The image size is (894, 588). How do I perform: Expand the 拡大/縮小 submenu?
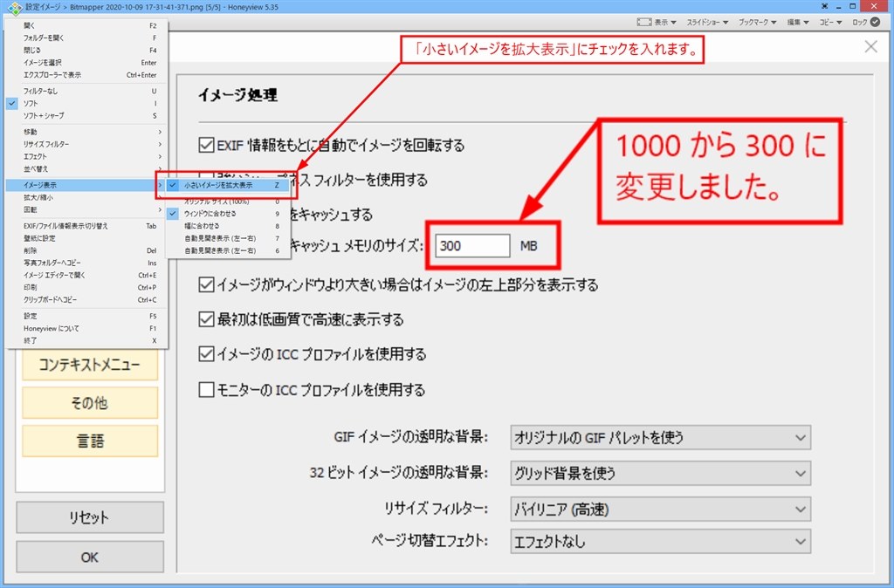pos(86,197)
